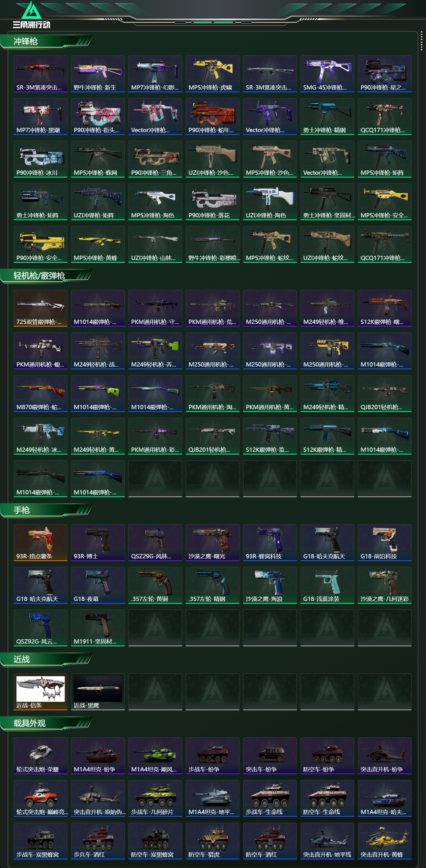Open the 野牛冲锋枪-新生 skin card
The height and width of the screenshot is (868, 426).
[x=98, y=74]
